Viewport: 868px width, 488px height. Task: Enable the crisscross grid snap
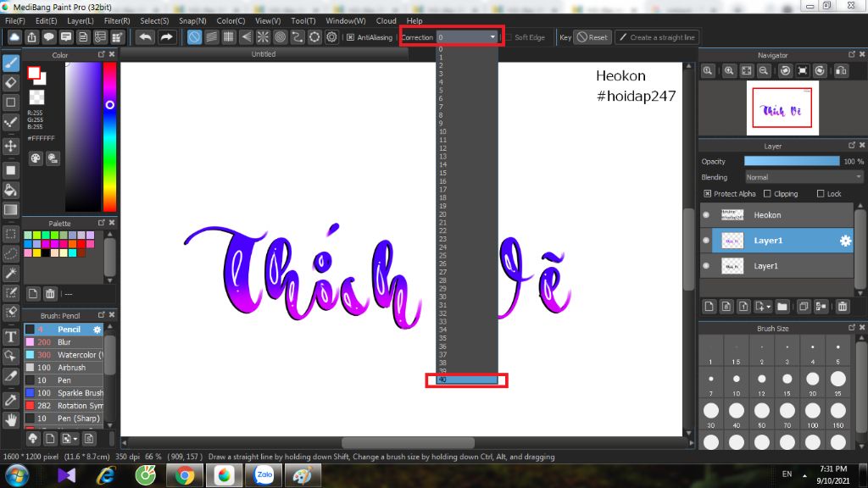point(229,37)
